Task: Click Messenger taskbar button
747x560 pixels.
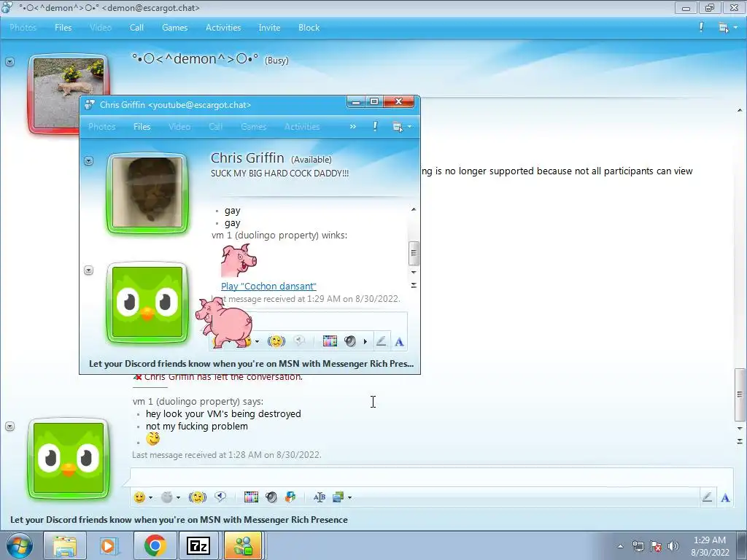Action: (x=243, y=545)
